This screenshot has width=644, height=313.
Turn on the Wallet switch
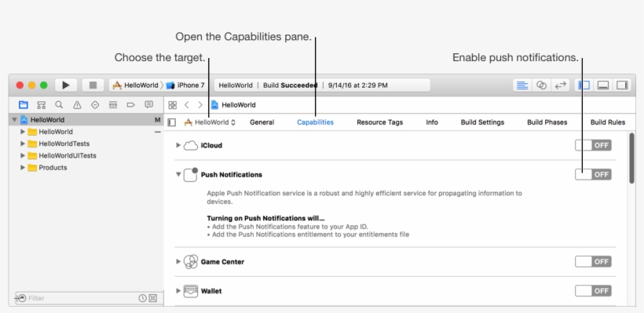click(x=593, y=291)
